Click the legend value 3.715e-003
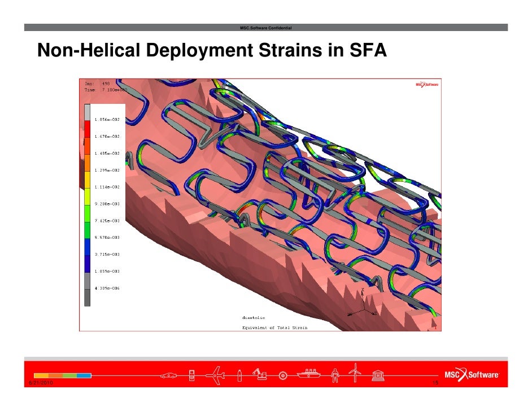 tap(107, 254)
